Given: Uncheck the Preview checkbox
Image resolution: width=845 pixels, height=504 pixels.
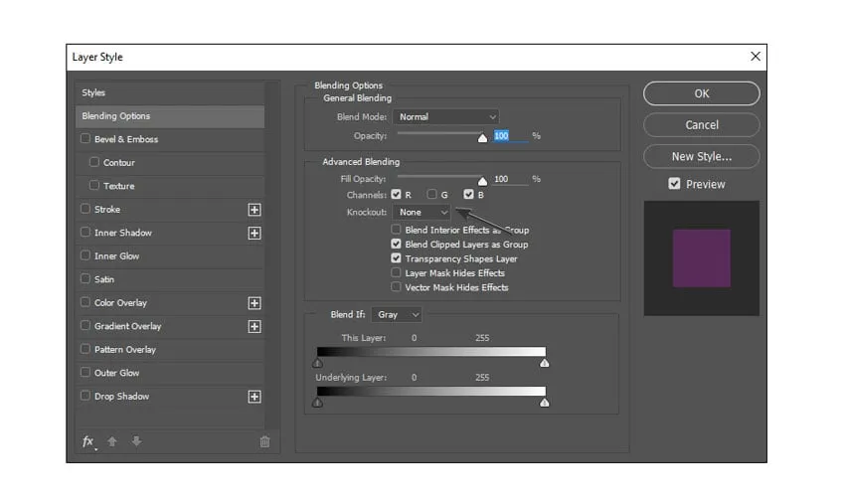Looking at the screenshot, I should (674, 184).
